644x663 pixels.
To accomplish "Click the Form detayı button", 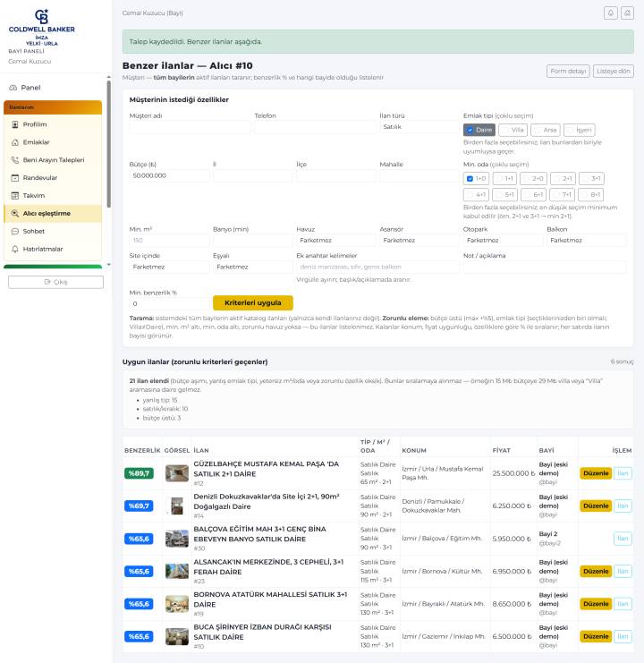I will pyautogui.click(x=568, y=71).
